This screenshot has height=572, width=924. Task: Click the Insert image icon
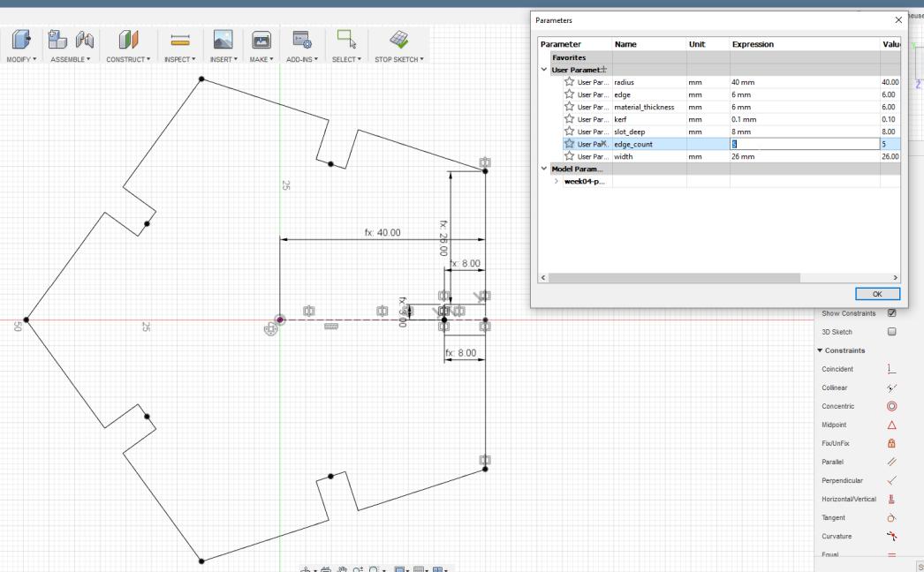[x=223, y=40]
